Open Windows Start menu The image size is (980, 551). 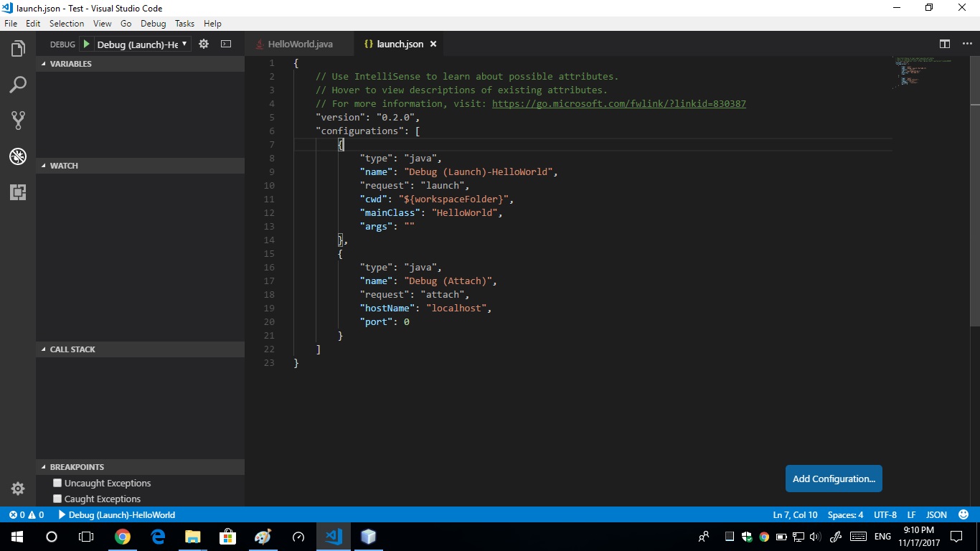(17, 537)
